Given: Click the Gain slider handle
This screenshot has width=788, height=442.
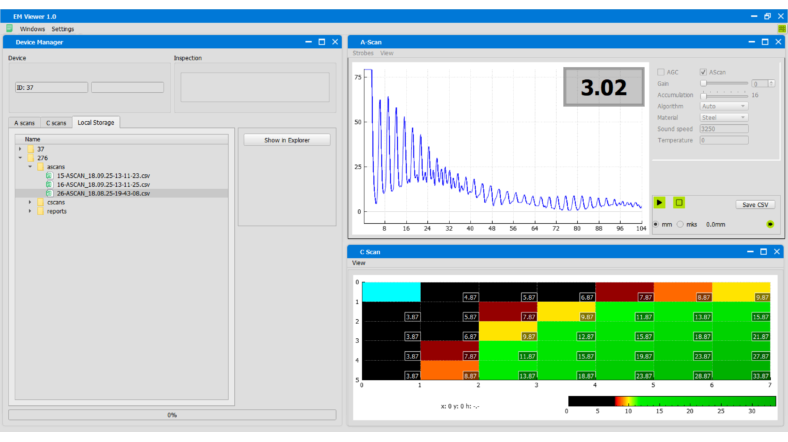Looking at the screenshot, I should 704,84.
